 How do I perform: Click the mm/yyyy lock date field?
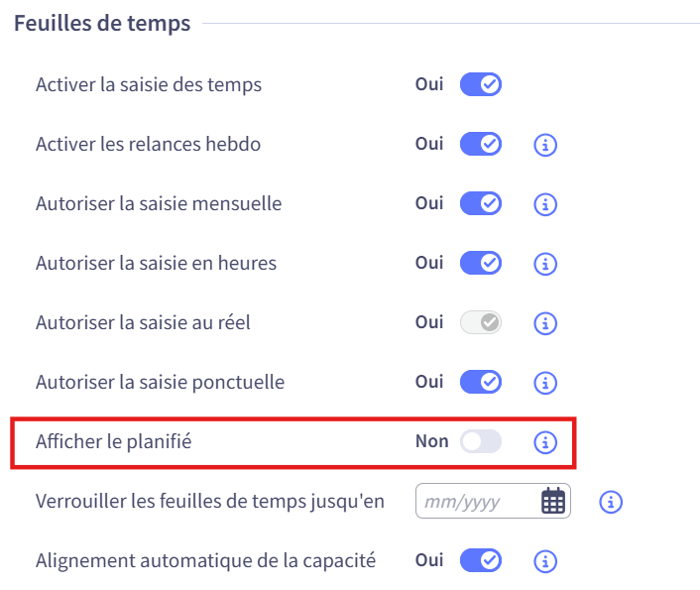point(476,502)
